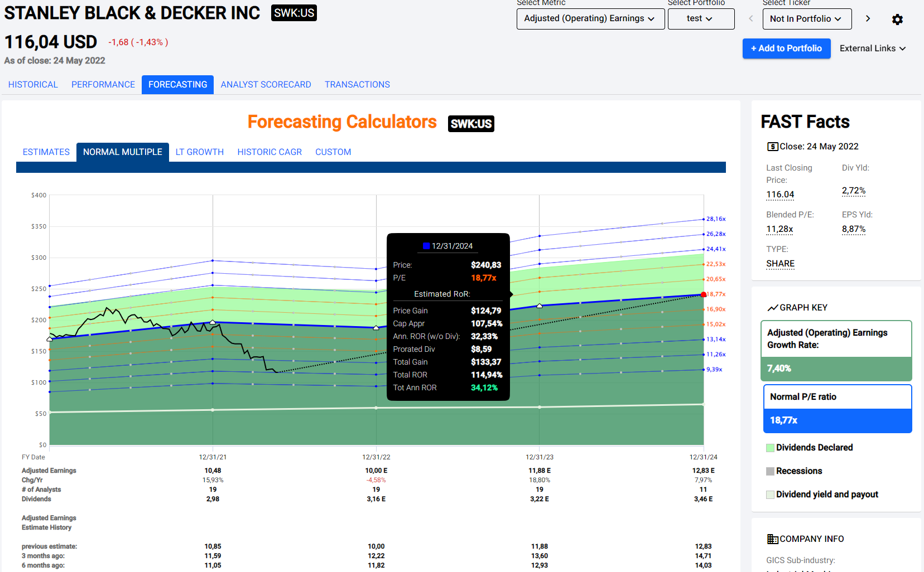Toggle the Recessions legend checkbox

[x=770, y=471]
